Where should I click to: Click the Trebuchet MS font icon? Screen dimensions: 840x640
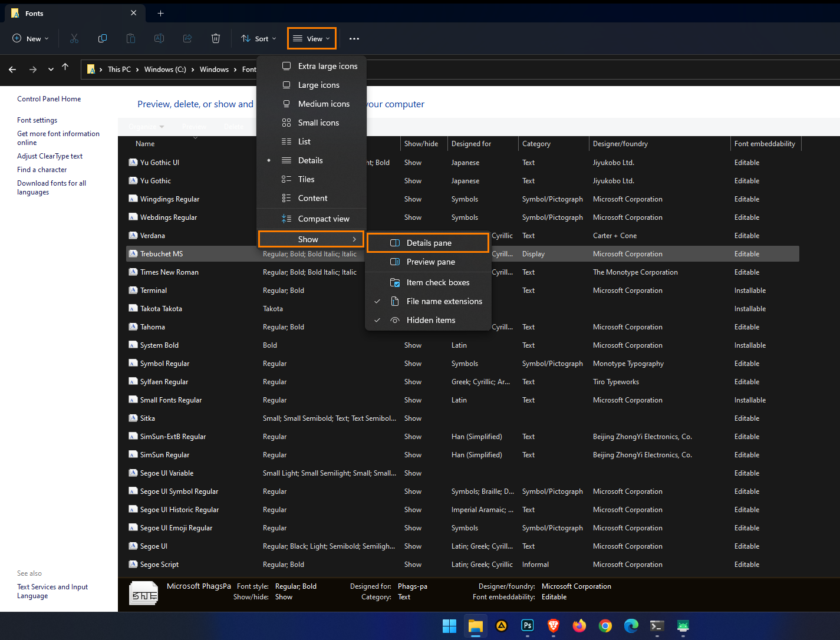click(x=133, y=253)
